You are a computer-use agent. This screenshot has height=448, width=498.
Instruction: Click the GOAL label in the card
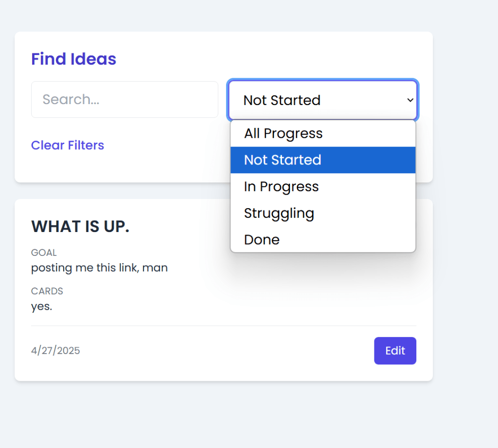pos(44,253)
